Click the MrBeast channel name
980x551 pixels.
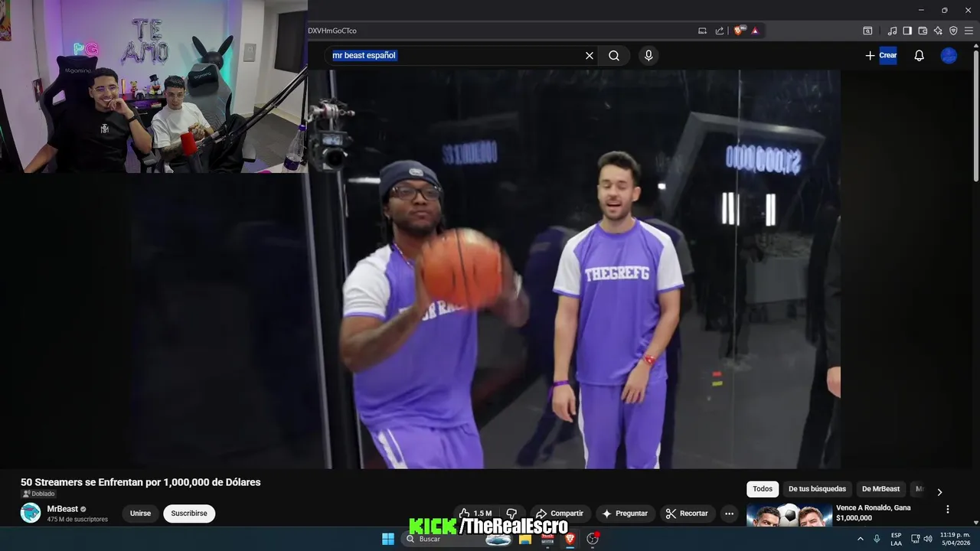(63, 509)
